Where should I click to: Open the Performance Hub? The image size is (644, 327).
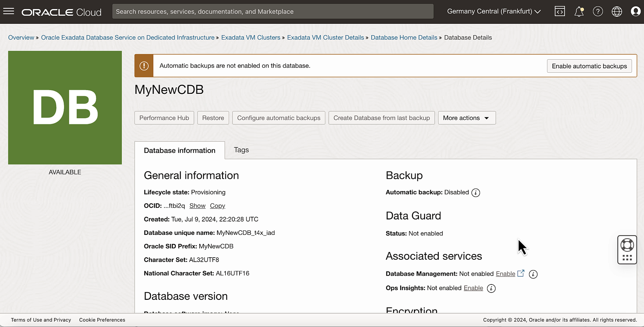tap(164, 118)
